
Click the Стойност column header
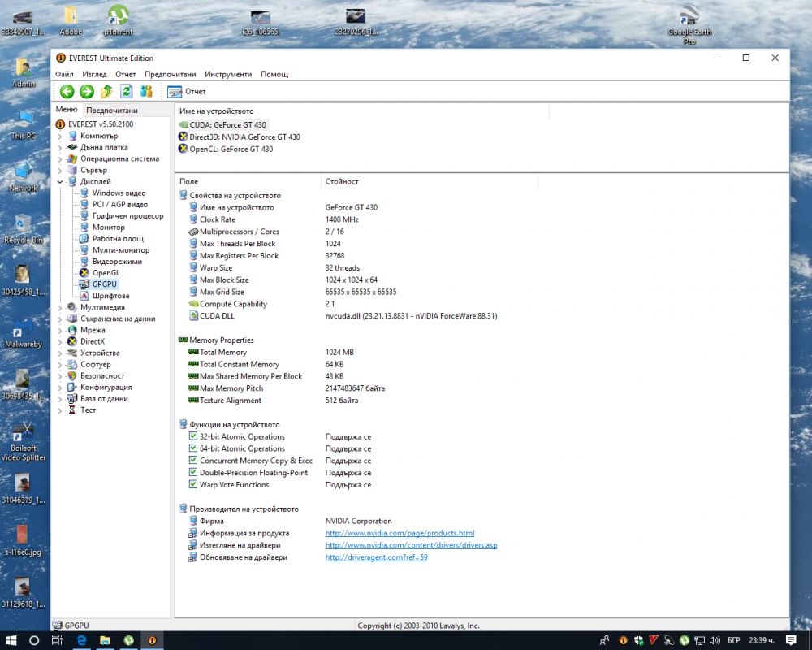430,181
